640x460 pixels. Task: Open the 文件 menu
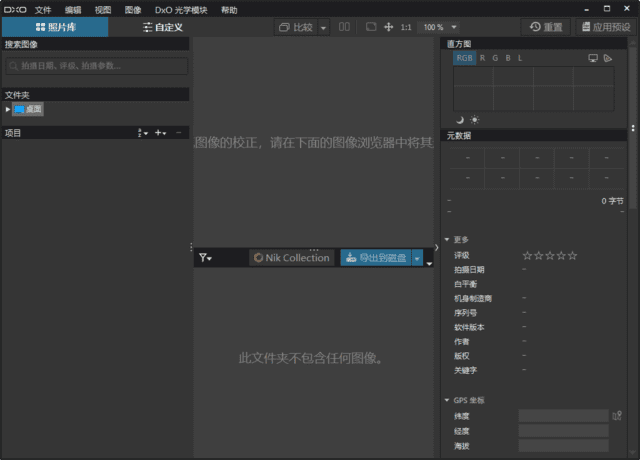pos(43,9)
